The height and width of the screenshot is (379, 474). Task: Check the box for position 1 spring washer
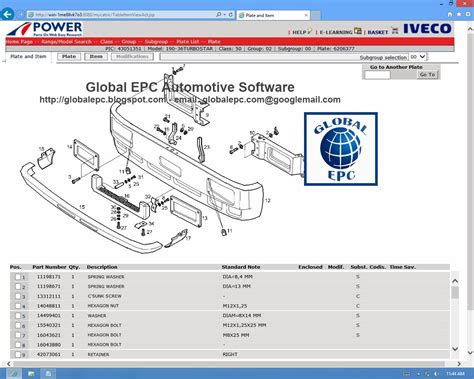tap(18, 277)
